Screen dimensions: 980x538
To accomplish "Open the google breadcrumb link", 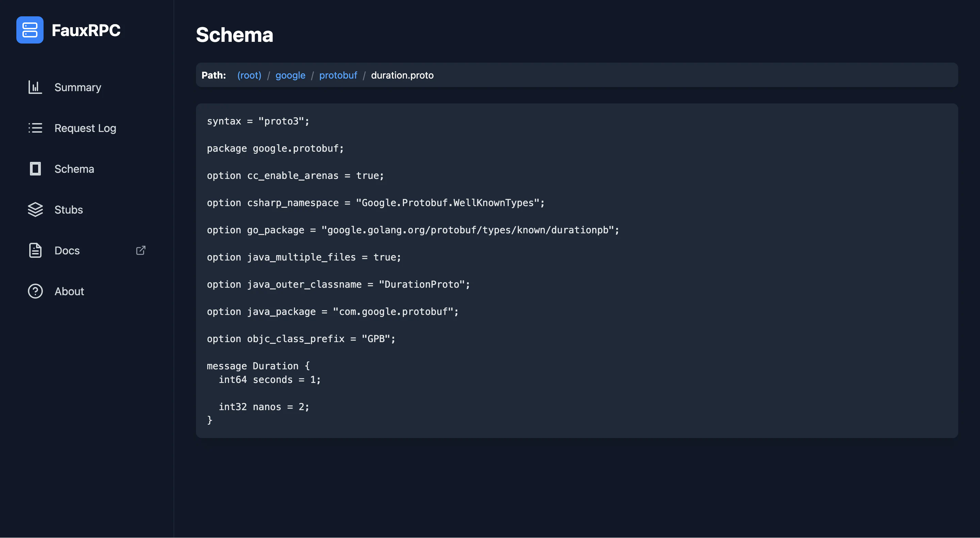I will pos(290,75).
